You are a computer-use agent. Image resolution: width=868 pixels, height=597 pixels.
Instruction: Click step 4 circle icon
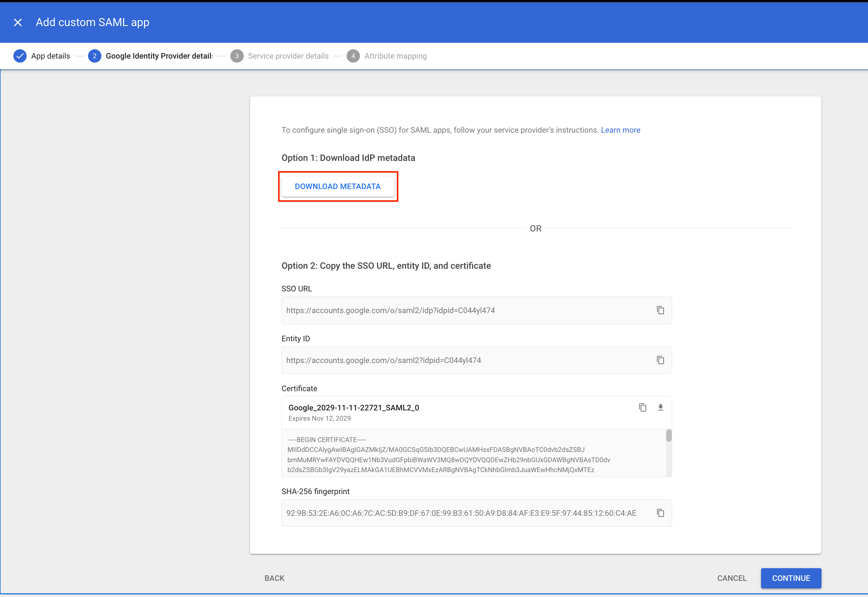353,56
